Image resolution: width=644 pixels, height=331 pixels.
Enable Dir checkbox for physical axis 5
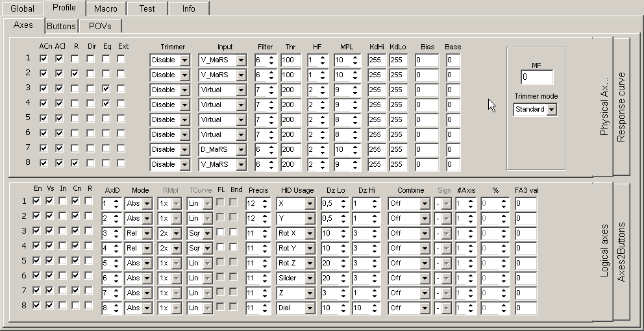90,118
